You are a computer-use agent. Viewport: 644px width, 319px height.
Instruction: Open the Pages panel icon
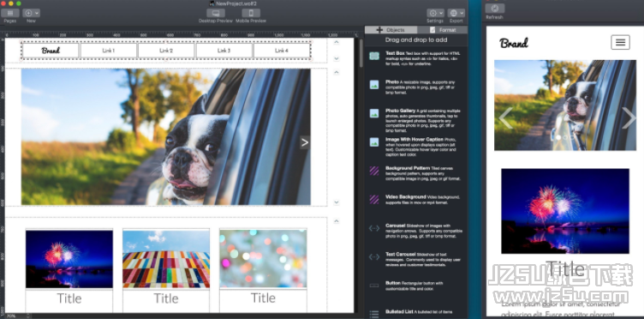click(x=10, y=13)
